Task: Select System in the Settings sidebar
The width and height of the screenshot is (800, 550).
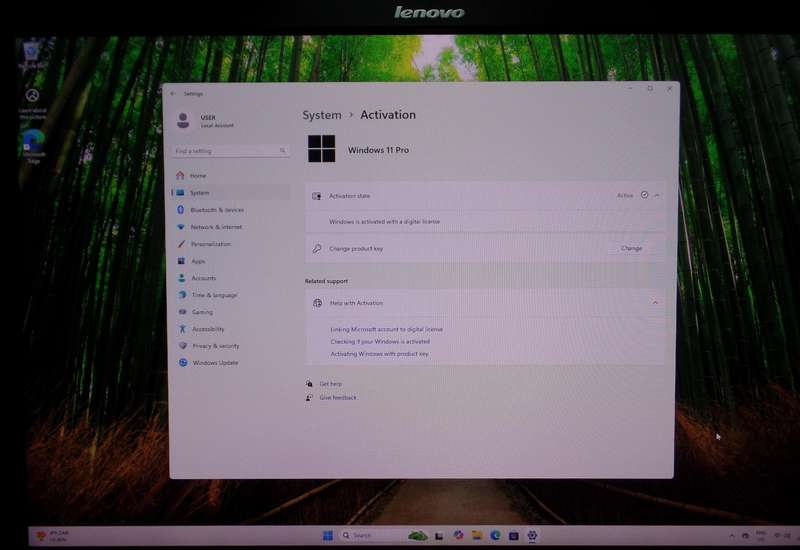Action: 231,193
